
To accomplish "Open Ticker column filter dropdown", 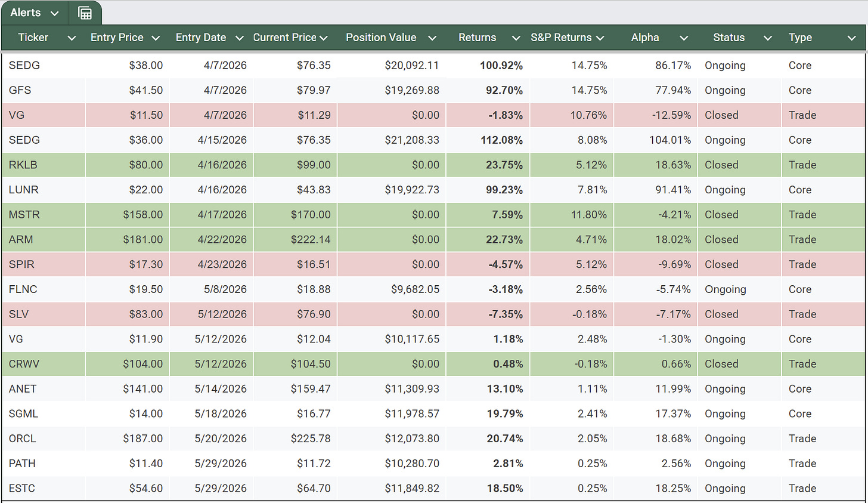I will (72, 38).
